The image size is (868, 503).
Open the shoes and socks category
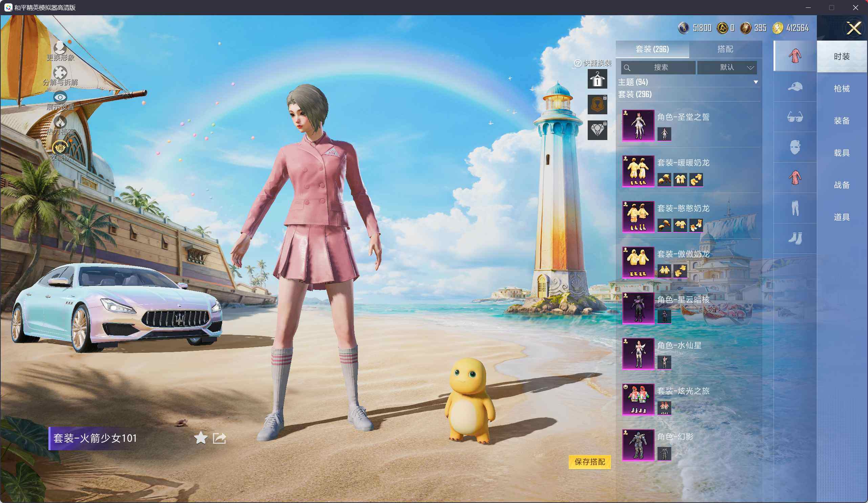coord(795,238)
